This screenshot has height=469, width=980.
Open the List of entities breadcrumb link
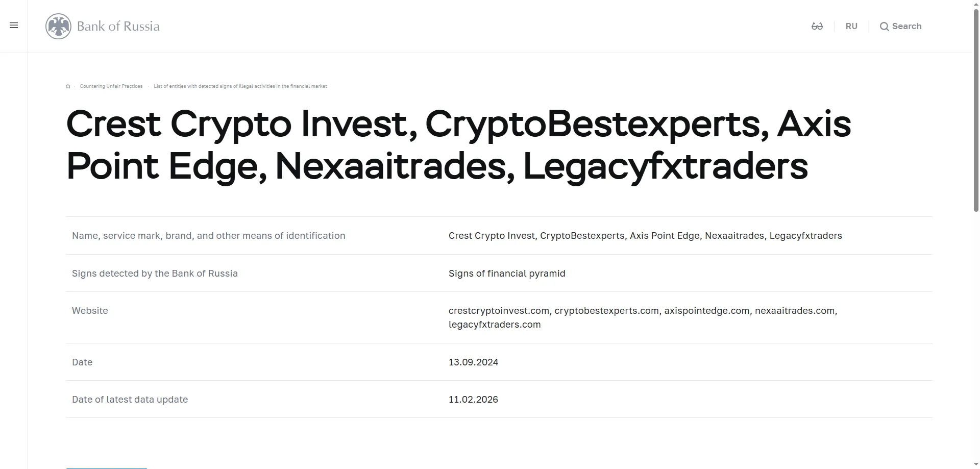(240, 86)
